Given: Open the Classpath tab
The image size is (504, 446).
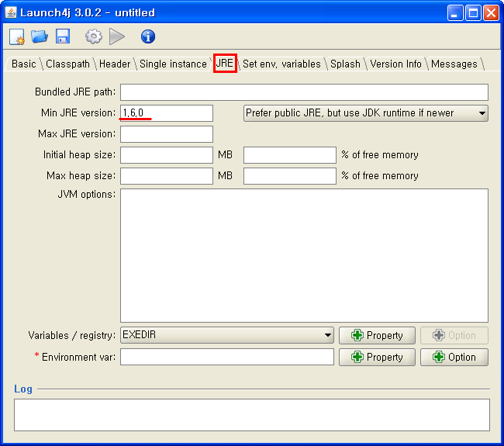Looking at the screenshot, I should click(x=67, y=64).
